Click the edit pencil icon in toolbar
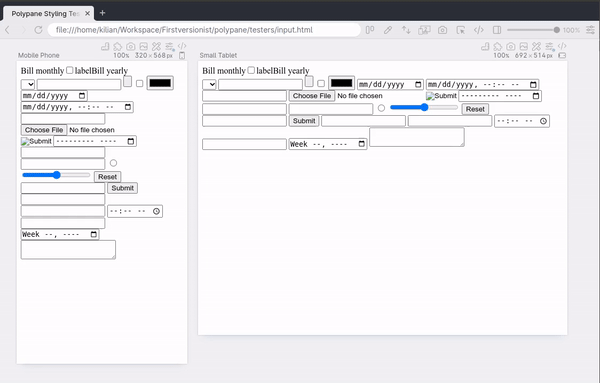600x383 pixels. tap(388, 30)
